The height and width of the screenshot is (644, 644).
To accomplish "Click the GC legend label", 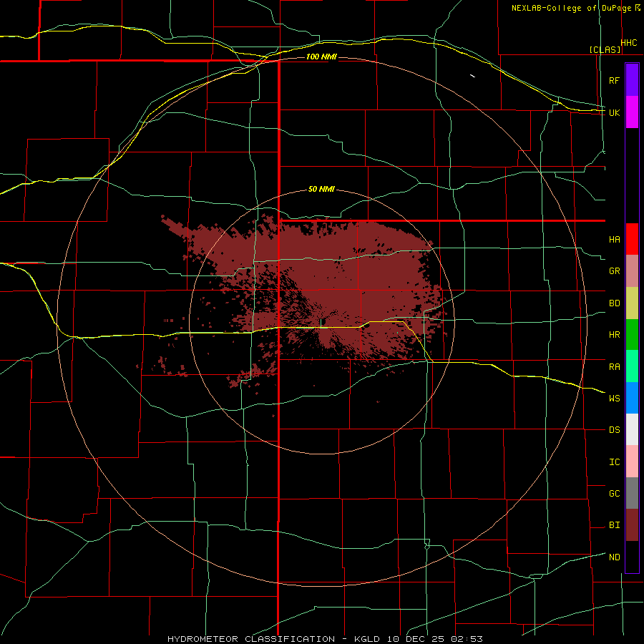I will (614, 494).
